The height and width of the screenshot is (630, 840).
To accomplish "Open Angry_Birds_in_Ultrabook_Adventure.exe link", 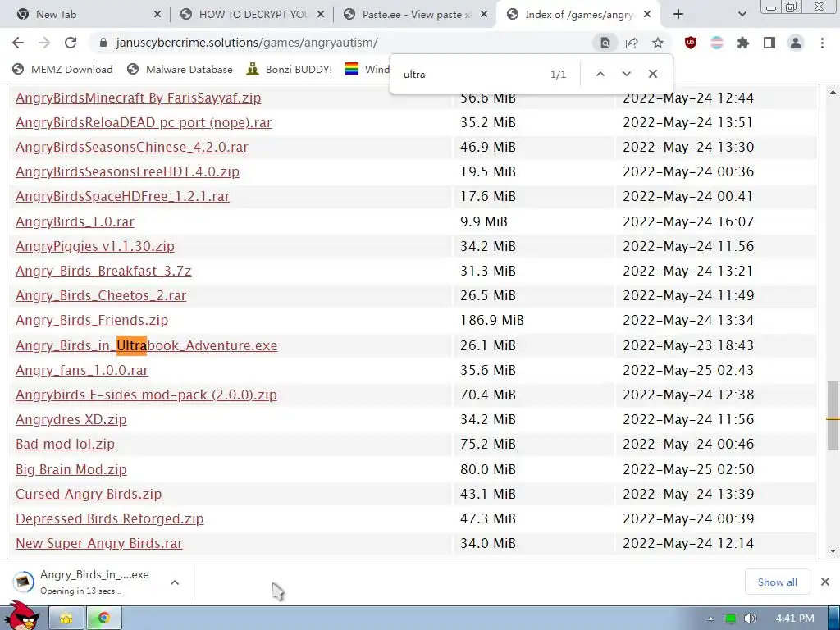I will point(146,345).
